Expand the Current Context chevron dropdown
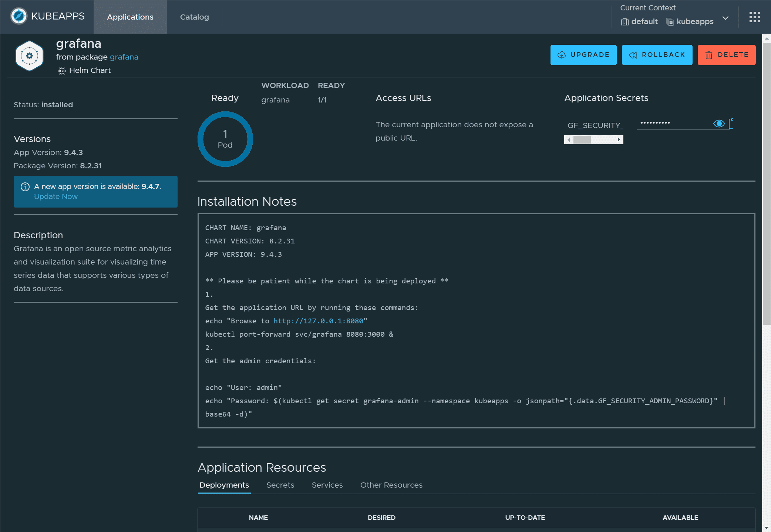Image resolution: width=771 pixels, height=532 pixels. pos(725,18)
